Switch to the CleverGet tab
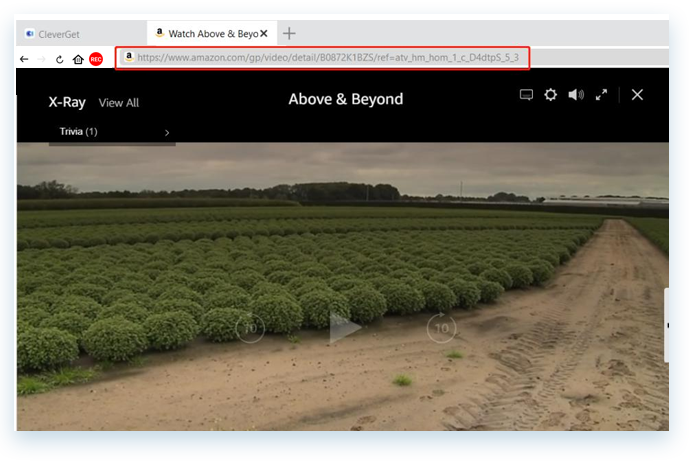 click(80, 33)
